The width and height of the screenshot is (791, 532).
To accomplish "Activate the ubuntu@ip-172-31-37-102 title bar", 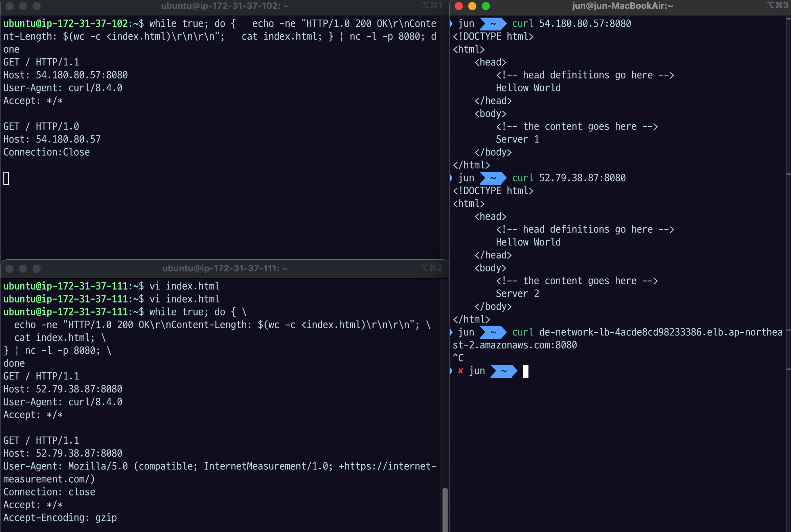I will [225, 6].
